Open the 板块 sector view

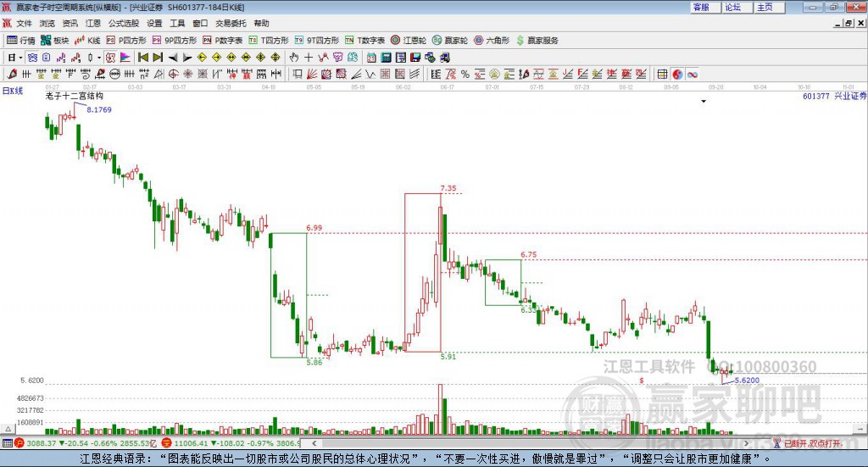click(54, 41)
